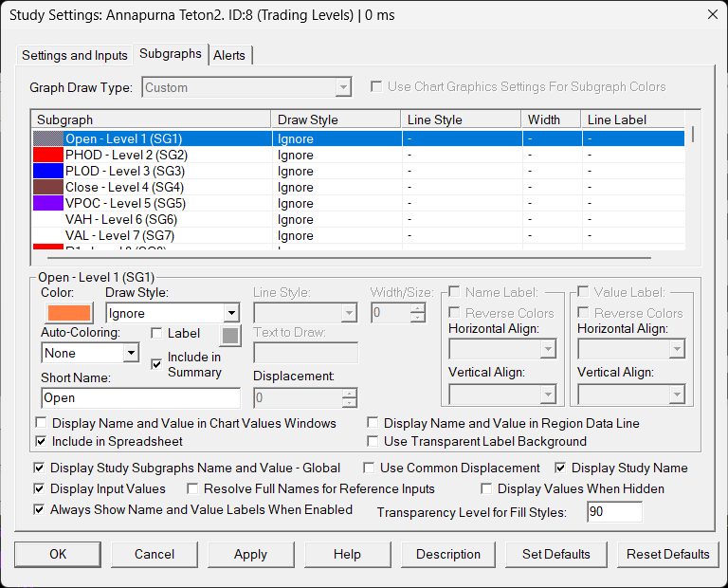Enable Use Common Displacement option
Viewport: 728px width, 588px height.
[x=370, y=469]
